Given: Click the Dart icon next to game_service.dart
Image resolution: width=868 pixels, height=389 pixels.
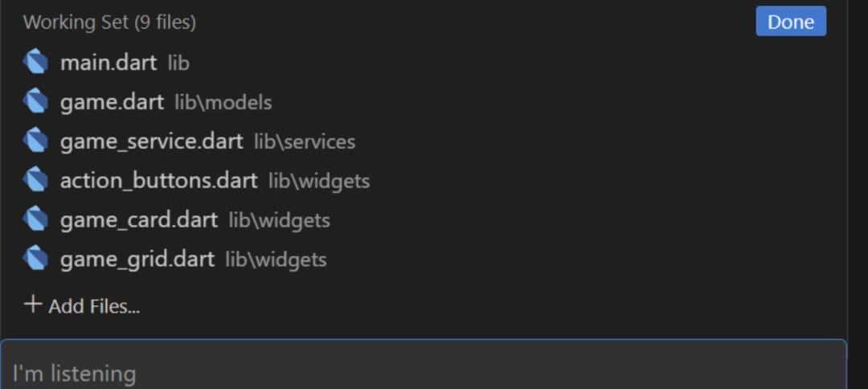Looking at the screenshot, I should (35, 141).
